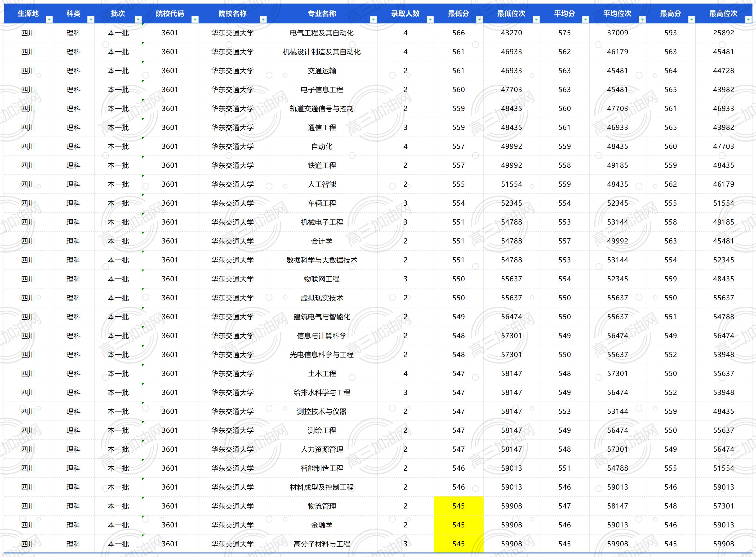Image resolution: width=756 pixels, height=557 pixels.
Task: Click the 光电信息科学与工程 major cell
Action: (x=322, y=355)
